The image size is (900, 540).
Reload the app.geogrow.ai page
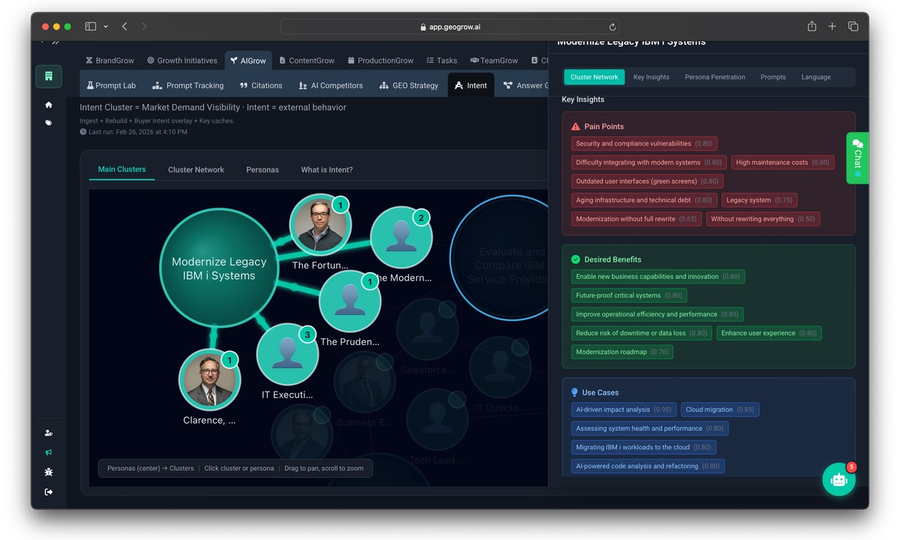(612, 27)
